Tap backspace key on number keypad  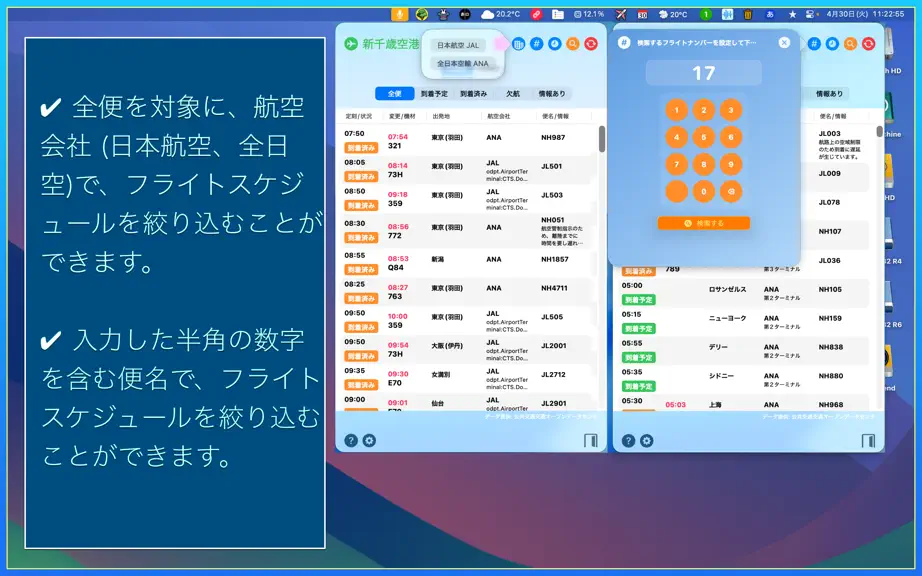coord(731,191)
